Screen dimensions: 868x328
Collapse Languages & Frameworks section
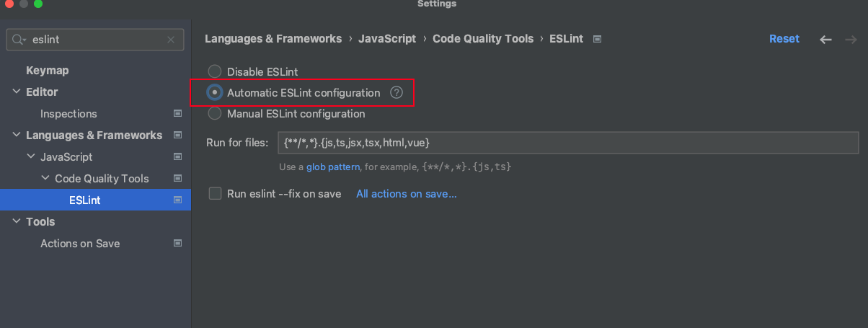click(17, 135)
